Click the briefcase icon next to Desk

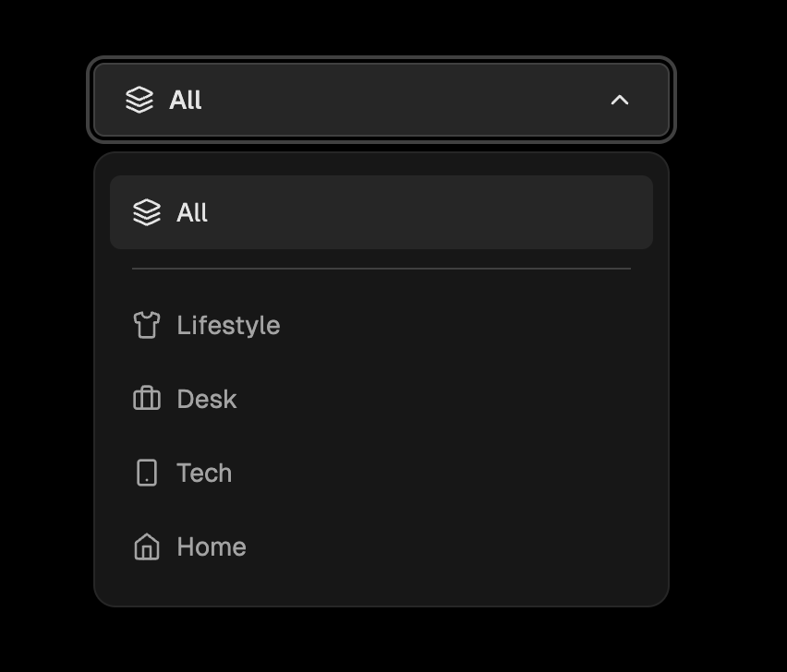coord(147,399)
